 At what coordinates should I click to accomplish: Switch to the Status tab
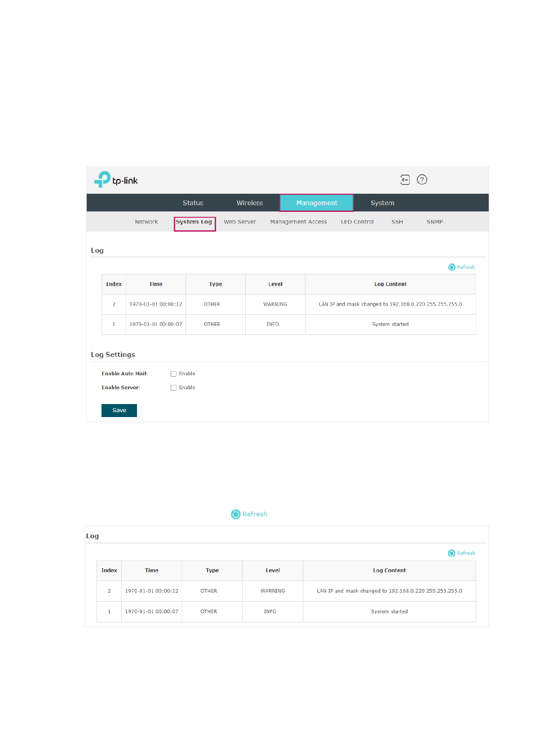click(193, 203)
